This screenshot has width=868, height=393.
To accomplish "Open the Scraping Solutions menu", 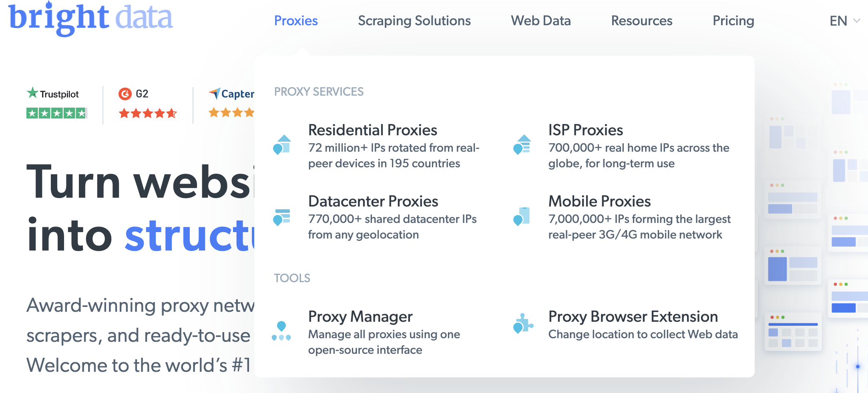I will tap(414, 21).
